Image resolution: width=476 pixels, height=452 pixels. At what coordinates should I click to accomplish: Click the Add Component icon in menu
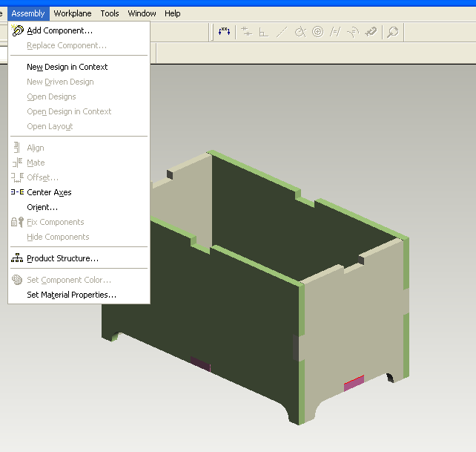(x=17, y=30)
